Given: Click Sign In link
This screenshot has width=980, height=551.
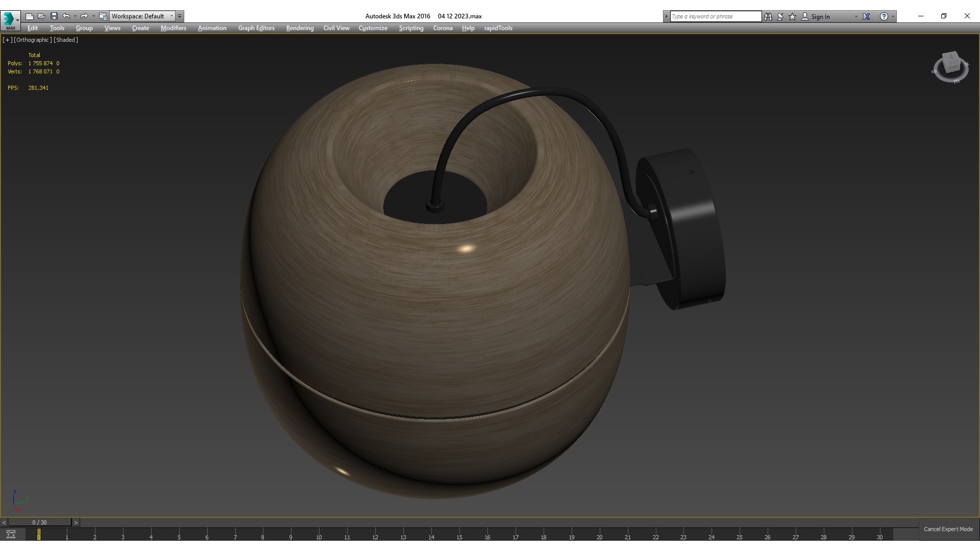Looking at the screenshot, I should tap(820, 17).
